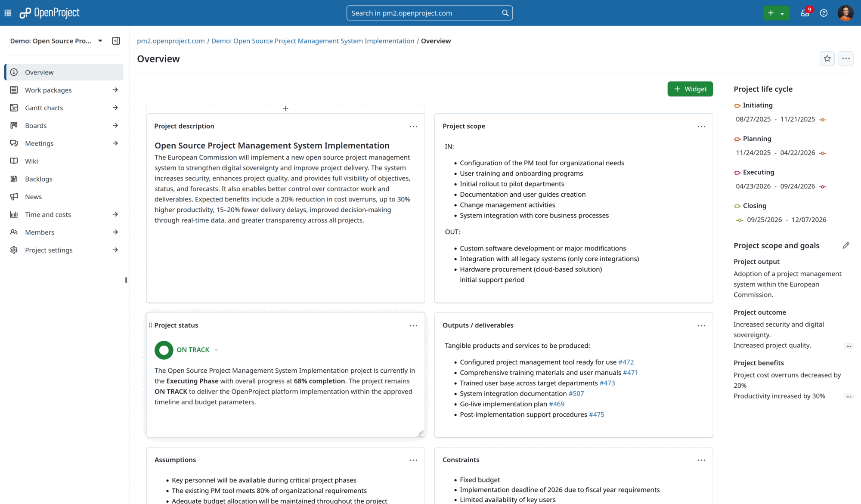
Task: Open the Overview page more options menu
Action: [846, 59]
